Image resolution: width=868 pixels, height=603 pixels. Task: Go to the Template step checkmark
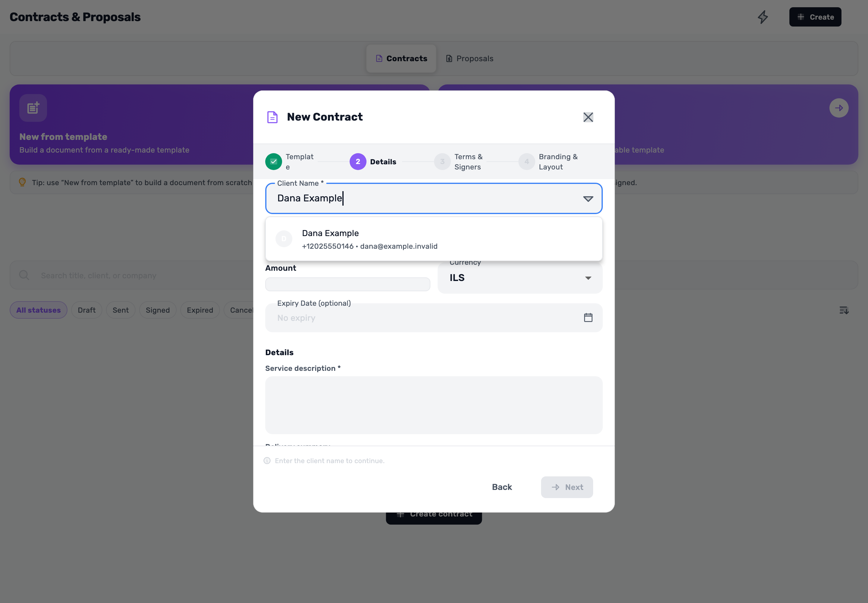click(x=273, y=162)
